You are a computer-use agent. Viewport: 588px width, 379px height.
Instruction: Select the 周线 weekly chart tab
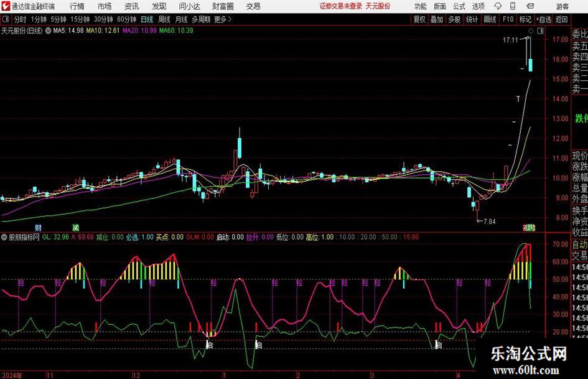pyautogui.click(x=164, y=19)
